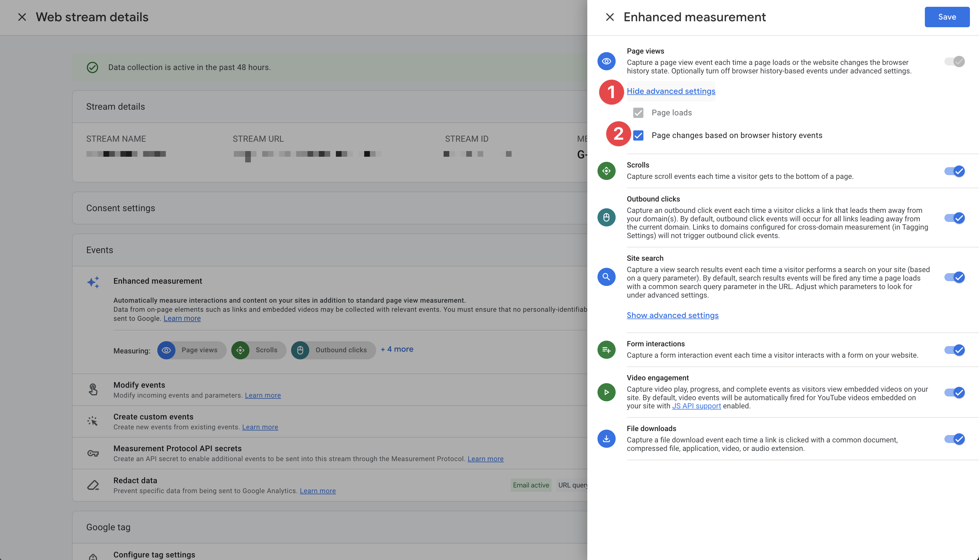The height and width of the screenshot is (560, 979).
Task: Click the Form interactions icon
Action: tap(606, 350)
